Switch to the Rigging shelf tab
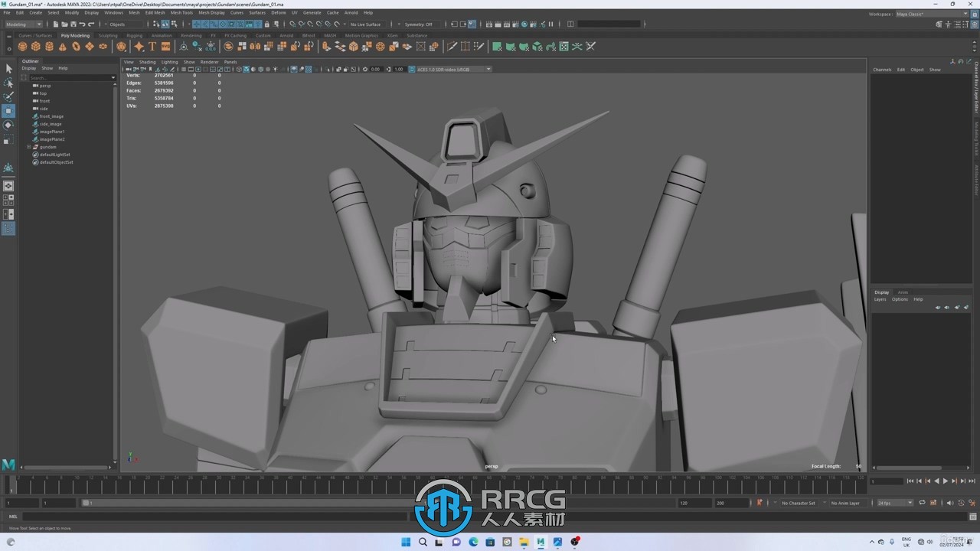 pos(134,35)
